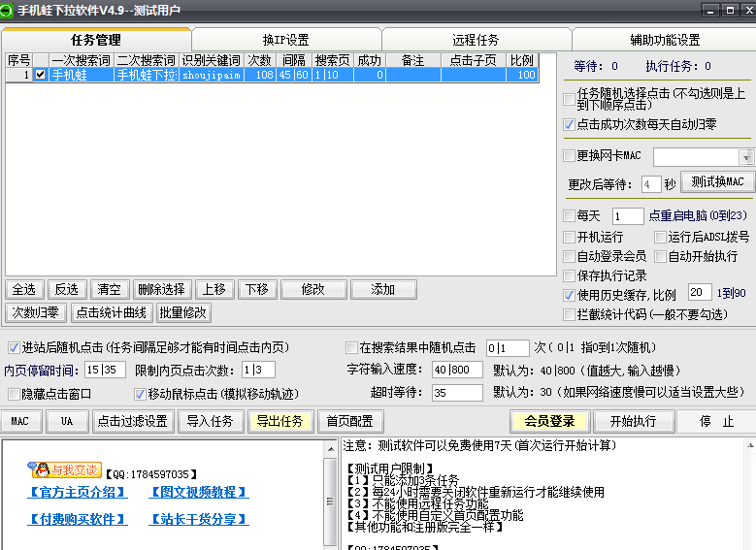Toggle 移动鼠标点击 checkbox
This screenshot has height=550, width=756.
(140, 394)
